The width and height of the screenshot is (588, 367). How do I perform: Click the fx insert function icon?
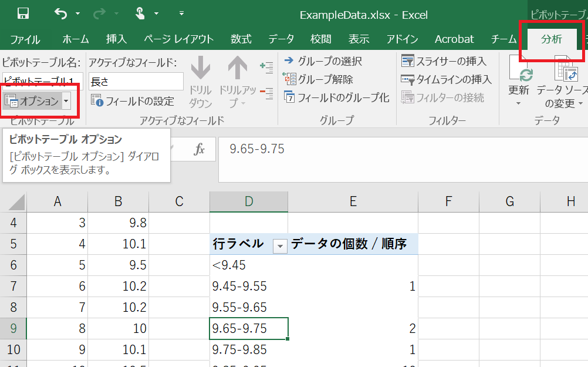click(x=199, y=149)
